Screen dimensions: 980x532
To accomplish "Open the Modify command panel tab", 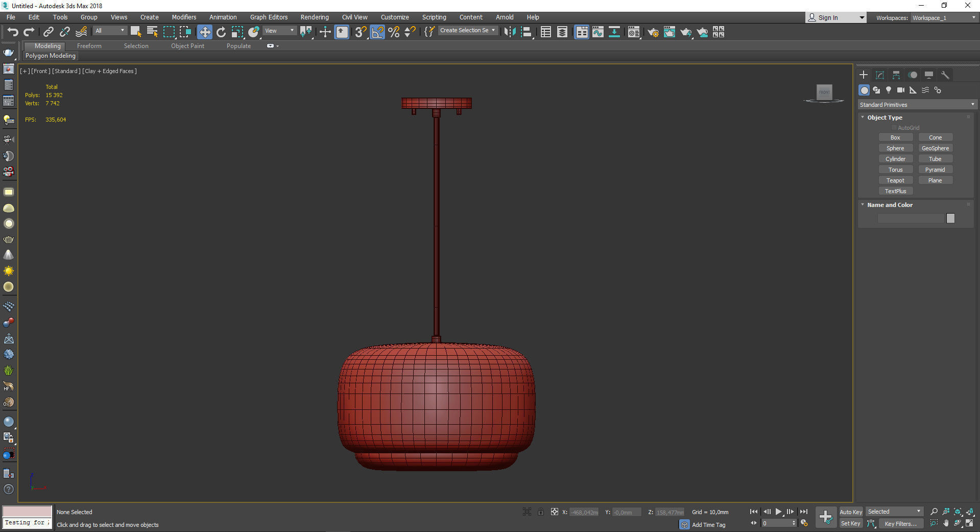I will (880, 75).
